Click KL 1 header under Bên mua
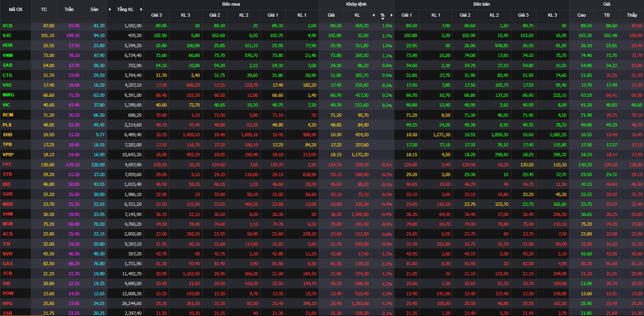This screenshot has height=316, width=644. 302,15
